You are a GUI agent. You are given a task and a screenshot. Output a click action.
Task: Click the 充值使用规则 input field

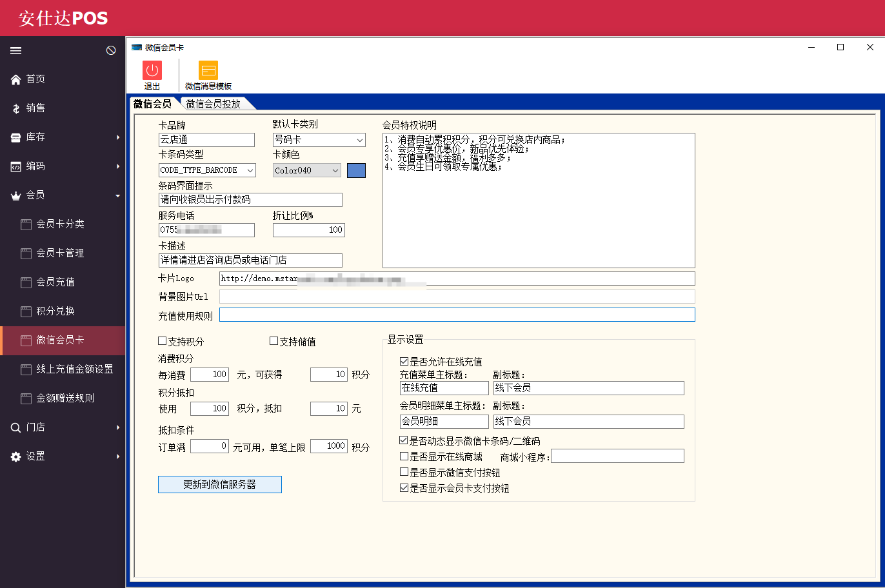[457, 315]
